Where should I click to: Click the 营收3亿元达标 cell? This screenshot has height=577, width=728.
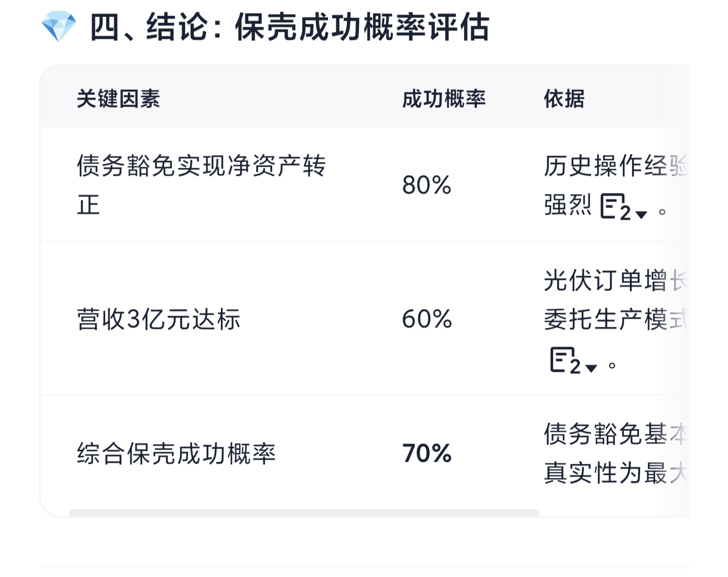tap(158, 319)
